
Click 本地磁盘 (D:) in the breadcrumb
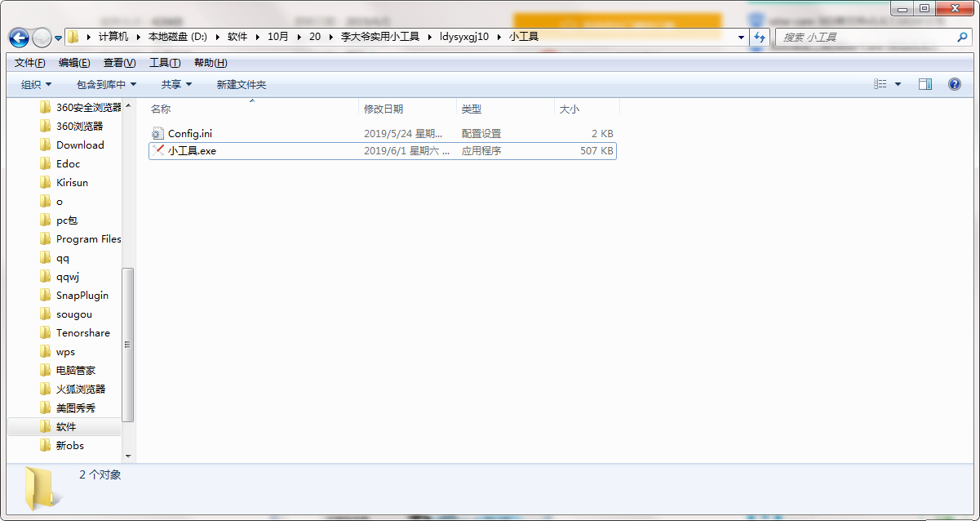177,37
